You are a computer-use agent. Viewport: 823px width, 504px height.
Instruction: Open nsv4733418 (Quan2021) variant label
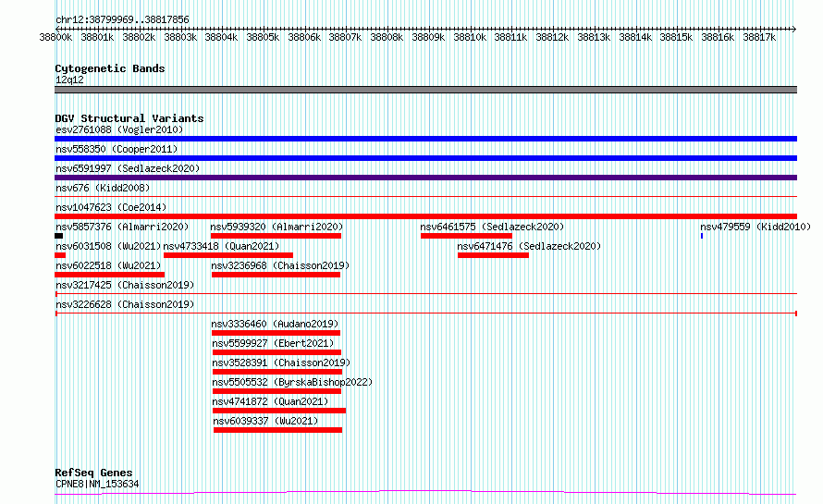pyautogui.click(x=221, y=246)
